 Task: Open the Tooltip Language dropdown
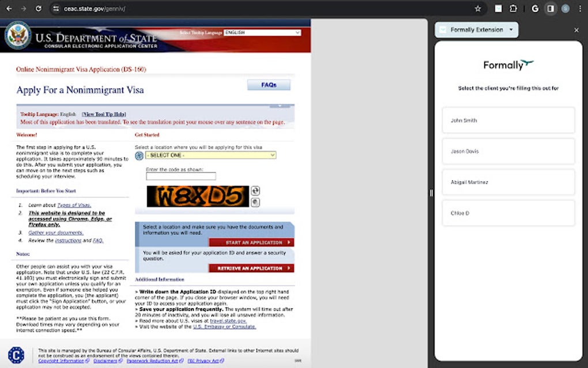[262, 32]
